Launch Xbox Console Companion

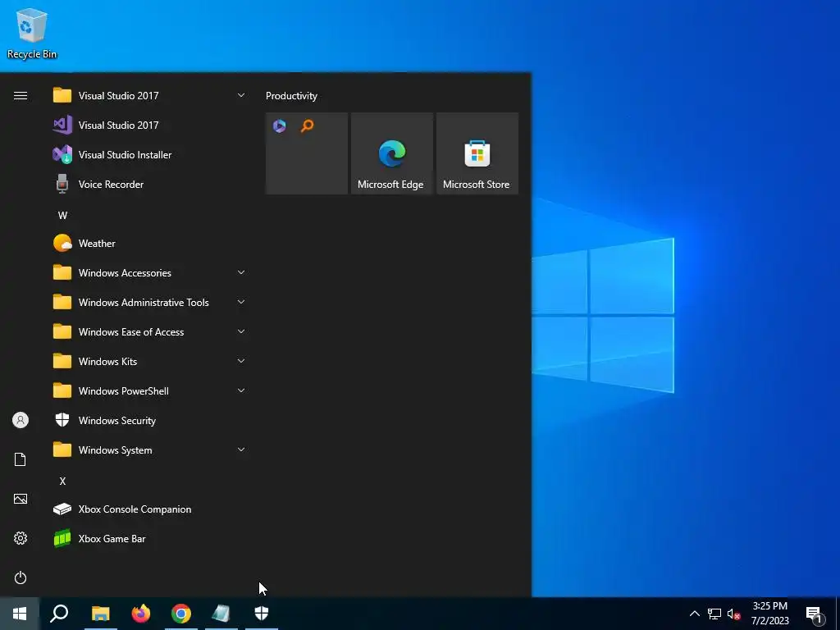(149, 509)
